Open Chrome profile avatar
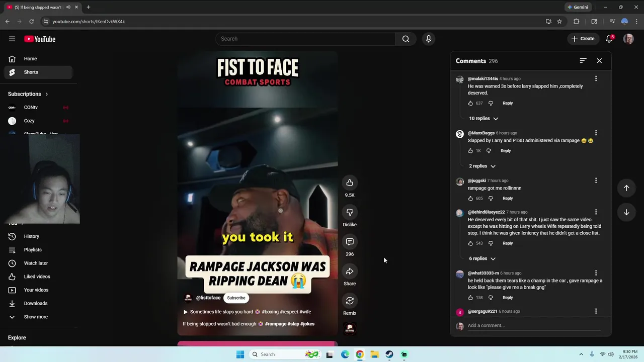Screen dimensions: 644x362 pyautogui.click(x=624, y=22)
